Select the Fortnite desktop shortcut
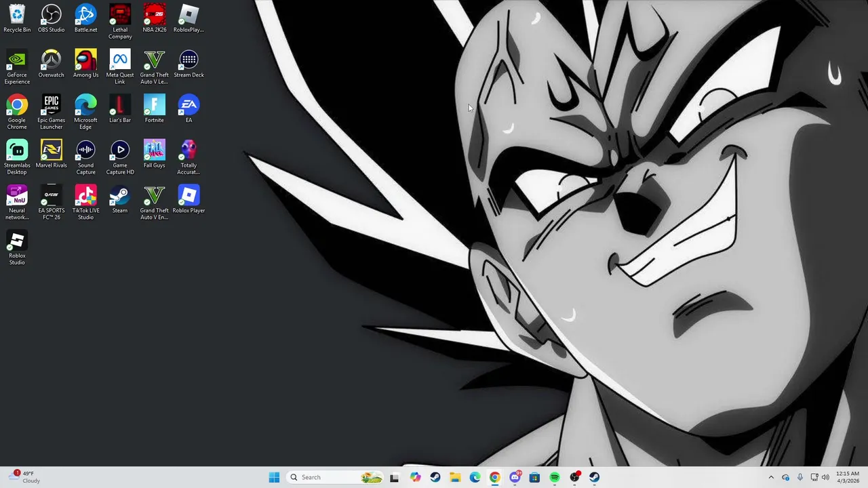This screenshot has height=488, width=868. click(155, 108)
